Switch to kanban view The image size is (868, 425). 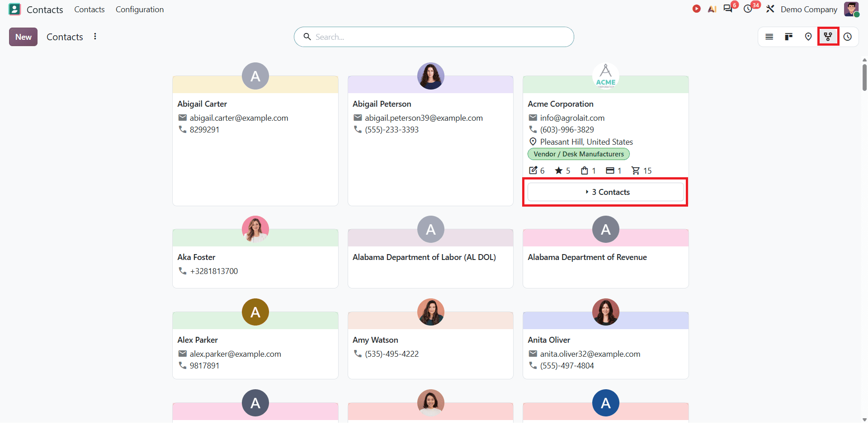pos(789,37)
